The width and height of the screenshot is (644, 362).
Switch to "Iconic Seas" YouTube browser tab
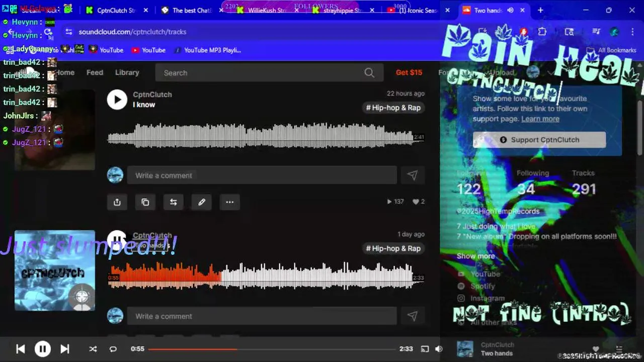(x=418, y=10)
